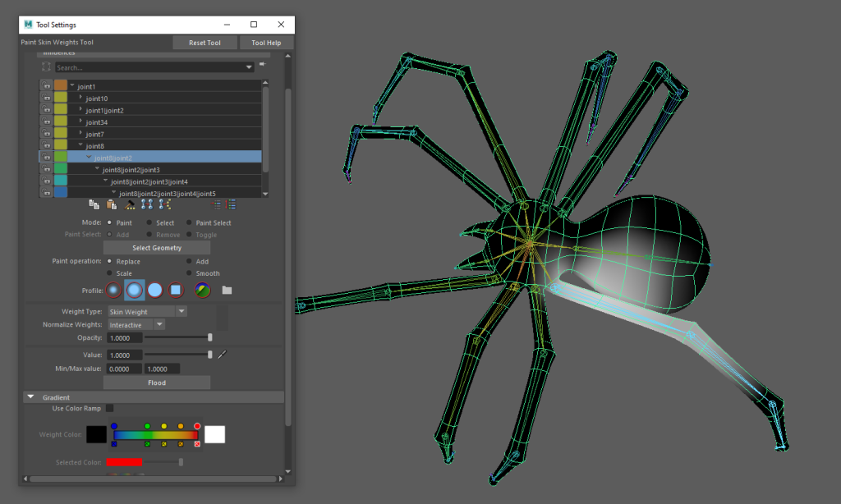Toggle the lock icon for joint7
The image size is (841, 504).
point(47,134)
